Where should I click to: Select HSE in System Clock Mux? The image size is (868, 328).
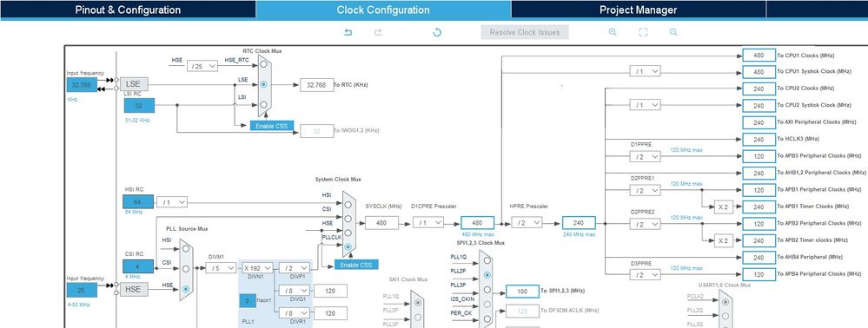(348, 233)
